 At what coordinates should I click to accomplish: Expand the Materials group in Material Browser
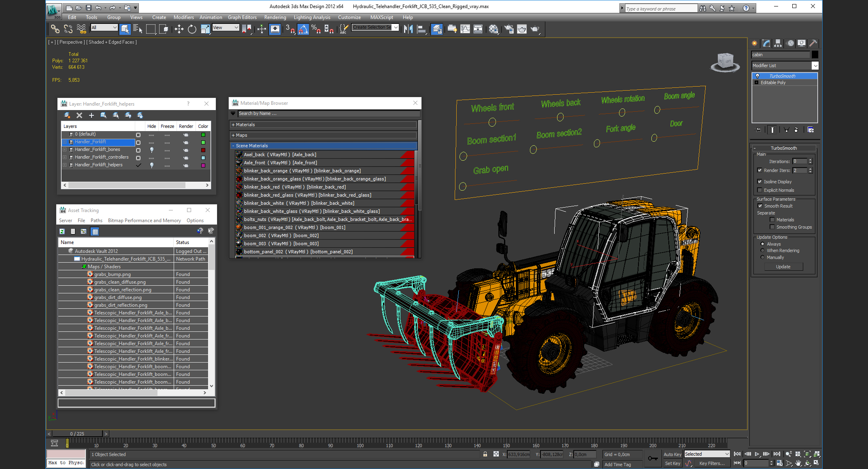[x=233, y=125]
